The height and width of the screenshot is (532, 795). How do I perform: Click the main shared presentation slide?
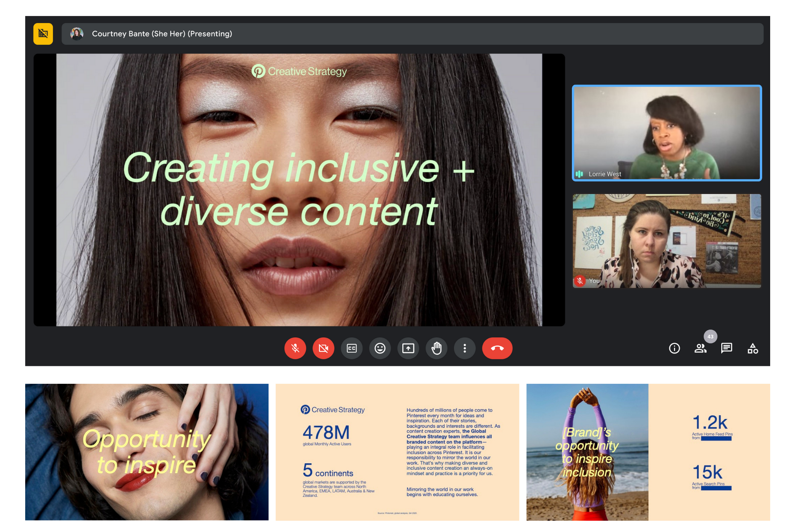299,190
